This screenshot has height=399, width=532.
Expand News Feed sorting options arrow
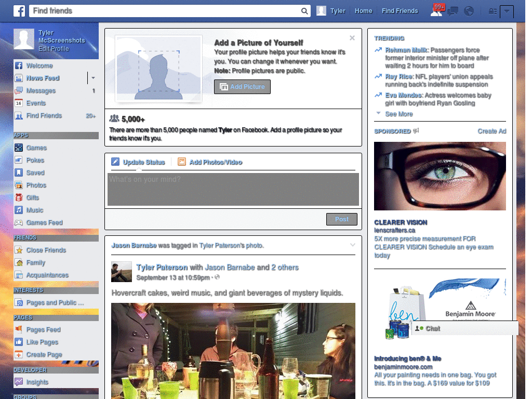(x=93, y=78)
